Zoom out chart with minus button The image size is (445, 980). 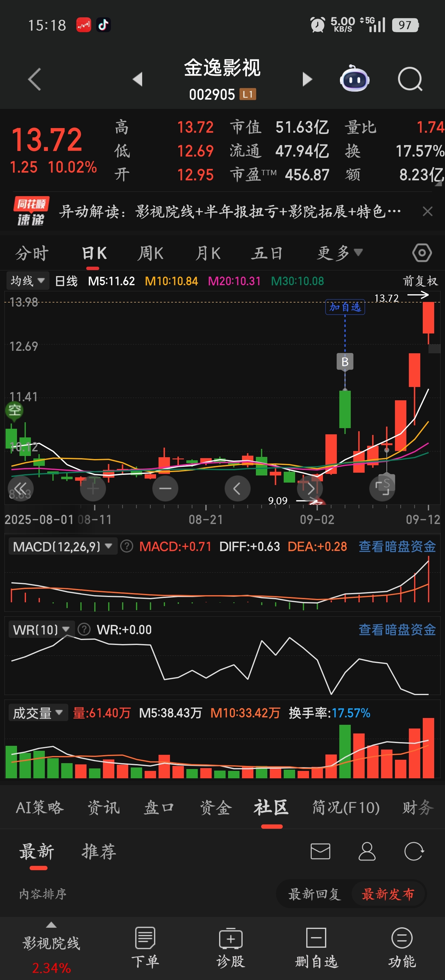pyautogui.click(x=165, y=488)
